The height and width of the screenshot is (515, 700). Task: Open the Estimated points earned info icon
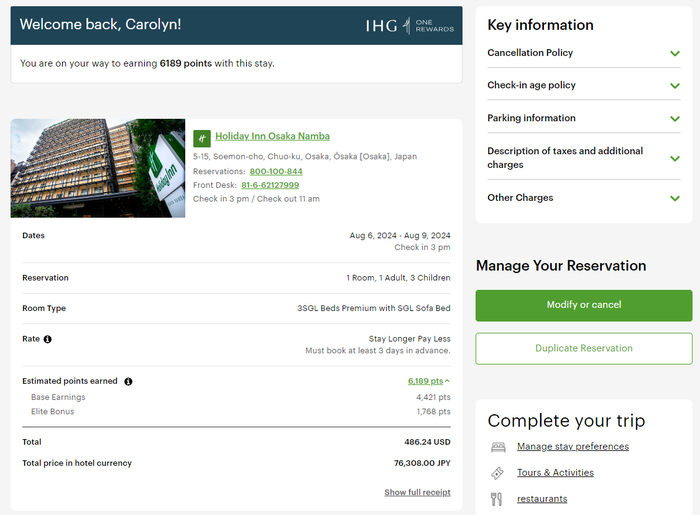point(128,382)
